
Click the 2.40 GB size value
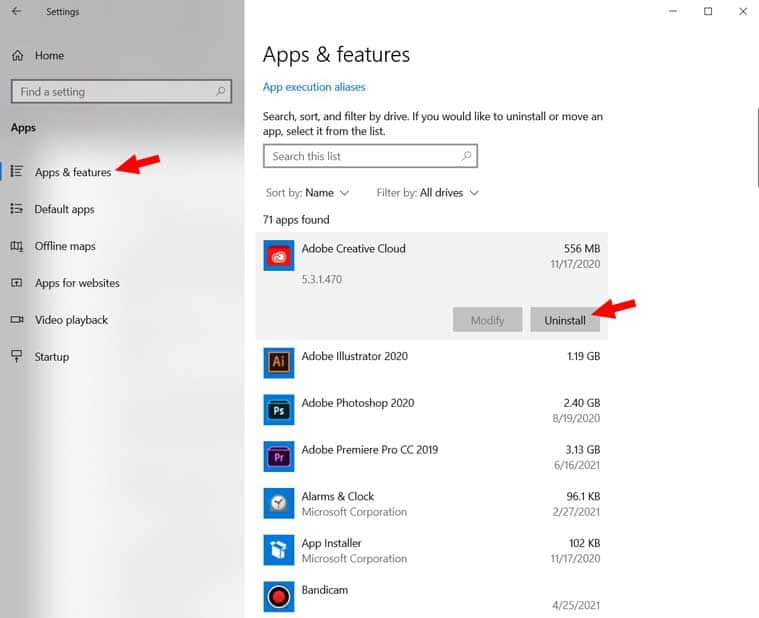(582, 403)
